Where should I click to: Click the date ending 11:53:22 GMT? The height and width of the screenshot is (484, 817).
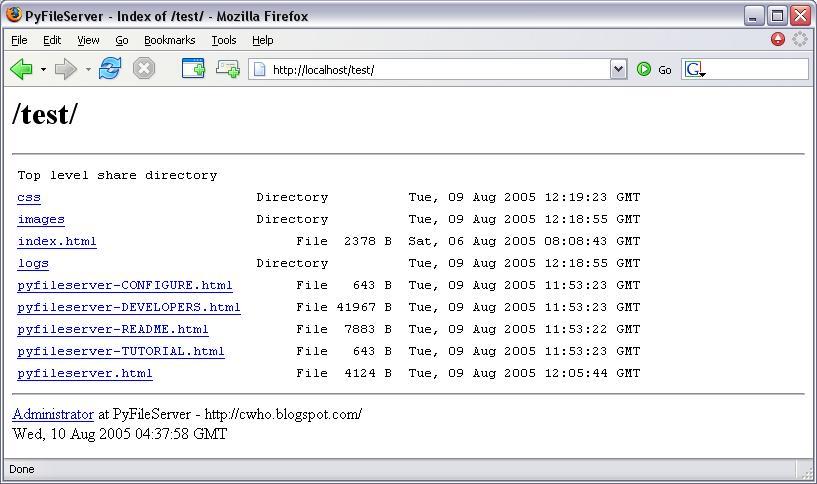pos(524,329)
